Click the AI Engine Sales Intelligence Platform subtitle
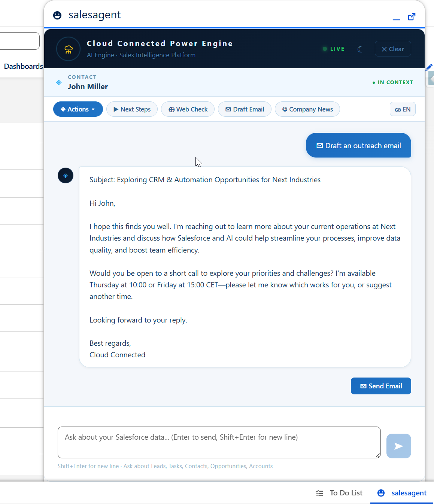 [x=141, y=55]
